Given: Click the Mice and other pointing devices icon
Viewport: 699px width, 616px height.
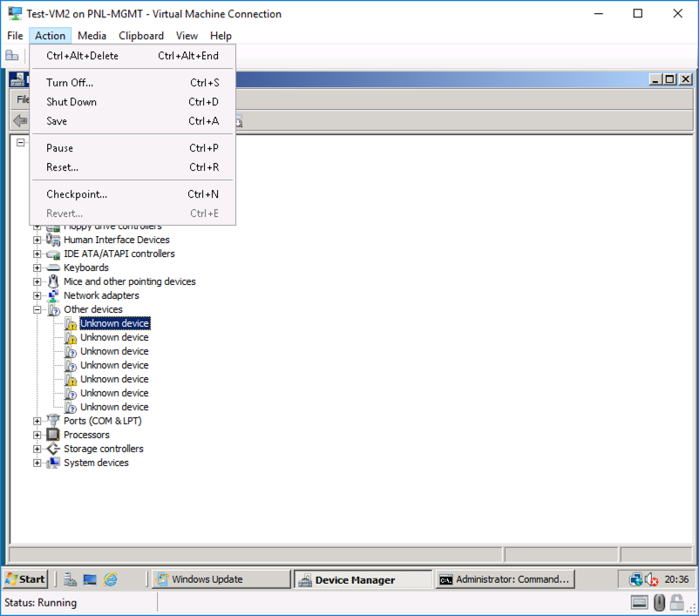Looking at the screenshot, I should pos(53,281).
